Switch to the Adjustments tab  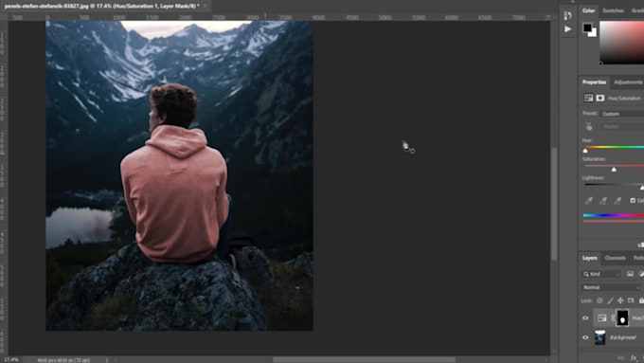(x=628, y=82)
